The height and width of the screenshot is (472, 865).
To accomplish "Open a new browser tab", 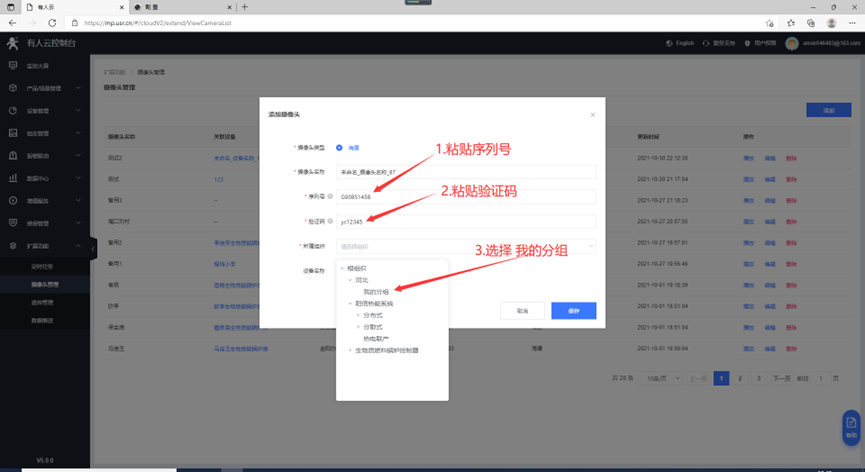I will pyautogui.click(x=244, y=7).
